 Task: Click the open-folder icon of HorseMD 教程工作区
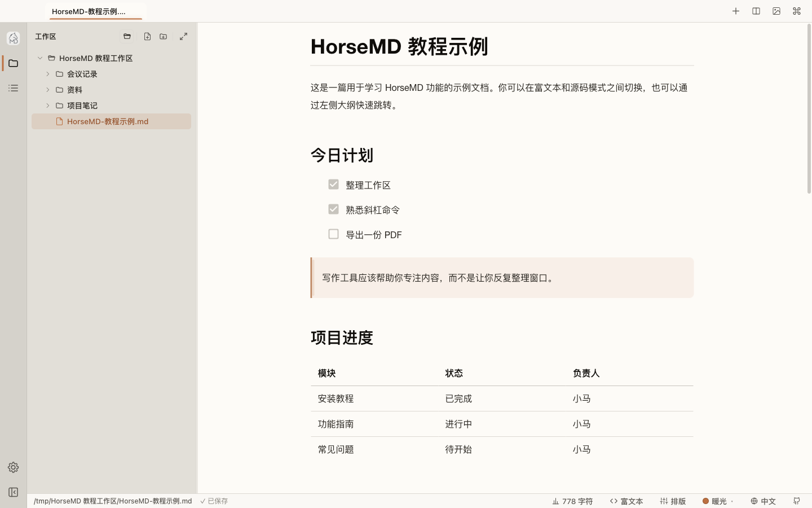click(x=51, y=58)
